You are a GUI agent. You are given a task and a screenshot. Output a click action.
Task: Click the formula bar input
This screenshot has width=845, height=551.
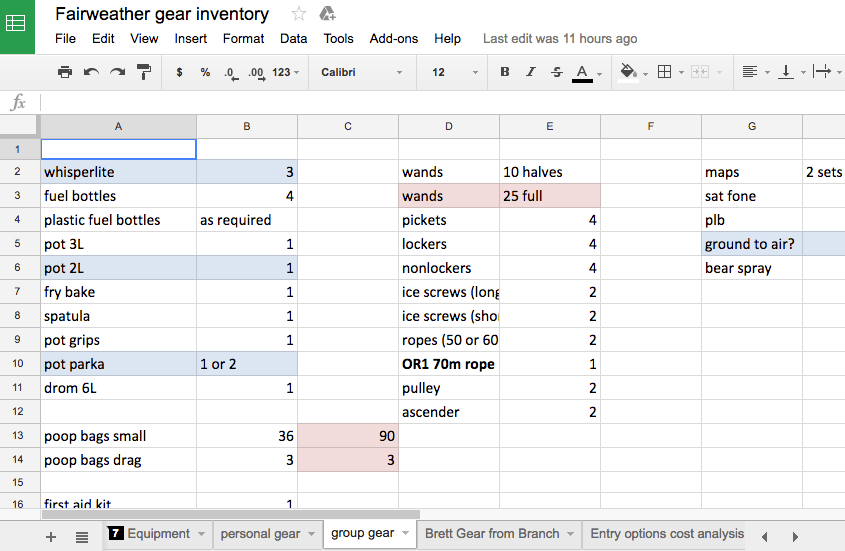[x=442, y=102]
